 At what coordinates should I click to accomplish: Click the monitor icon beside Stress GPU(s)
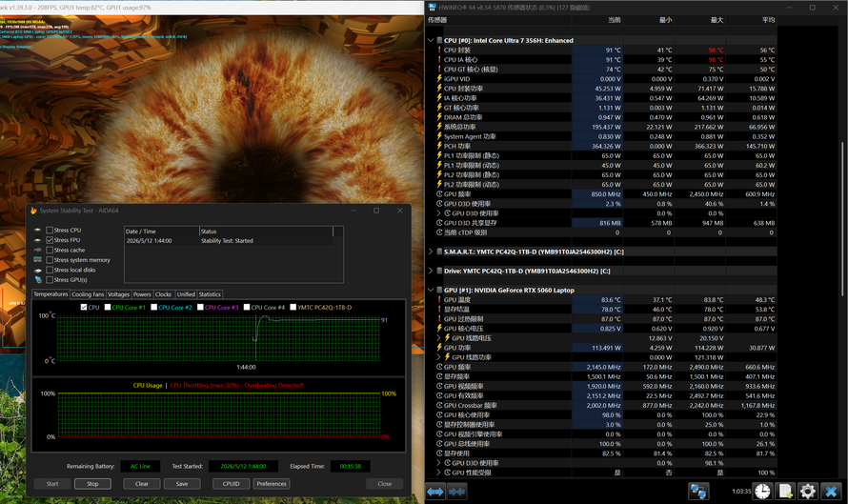tap(38, 279)
